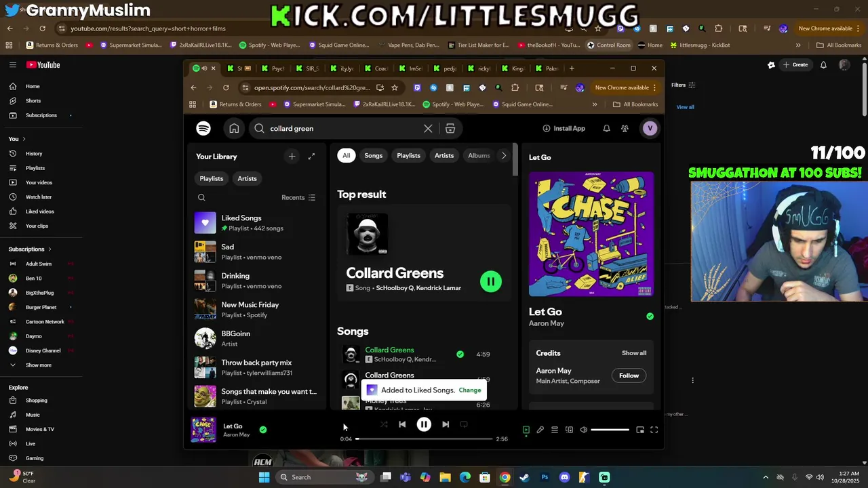This screenshot has height=488, width=868.
Task: Open the Browse icon beside search bar
Action: (x=450, y=128)
